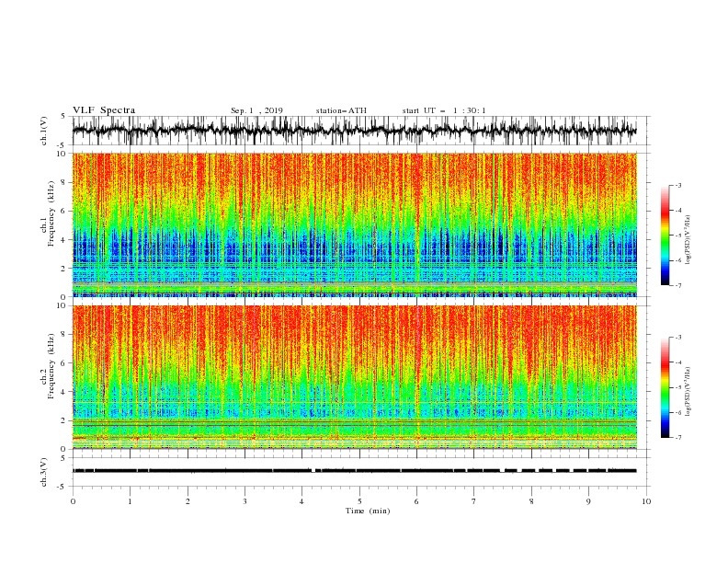Click the "station=ATH" header label
Viewport: 728px width, 563px height.
[x=341, y=110]
